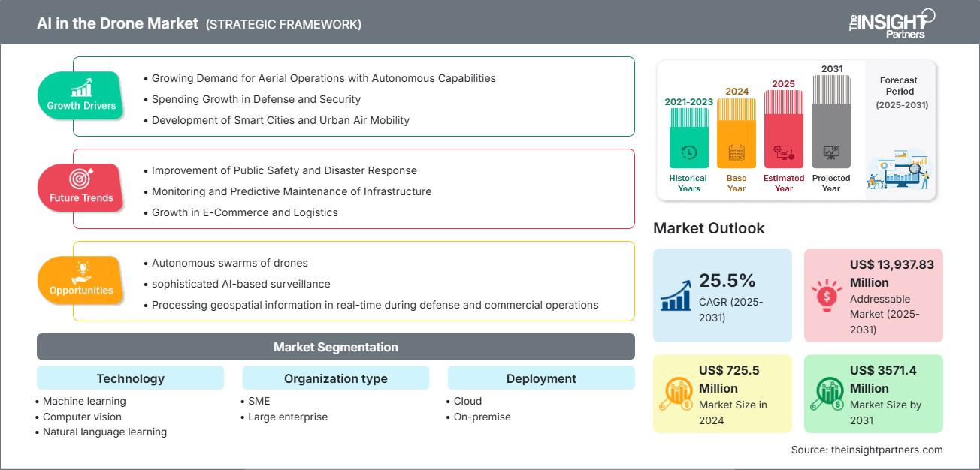Collapse the Opportunities section
980x470 pixels.
[80, 281]
